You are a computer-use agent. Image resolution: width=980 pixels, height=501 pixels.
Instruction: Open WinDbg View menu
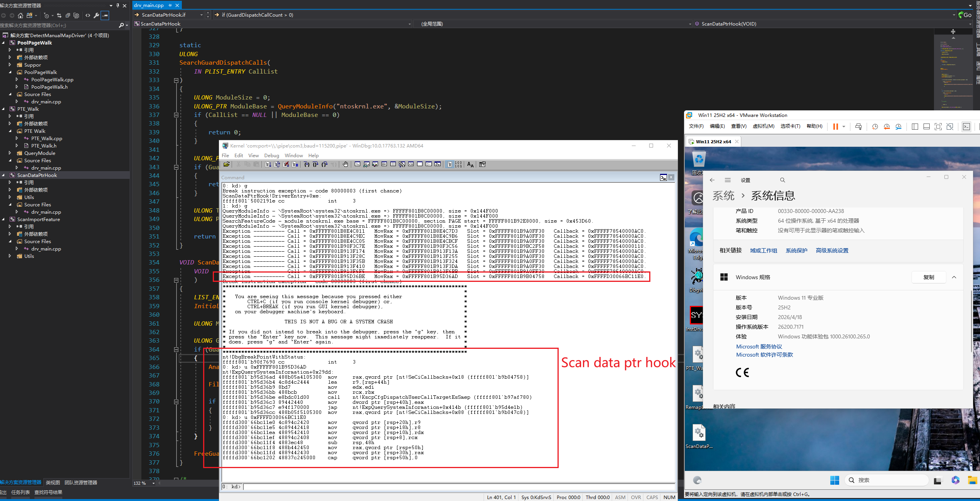tap(253, 156)
